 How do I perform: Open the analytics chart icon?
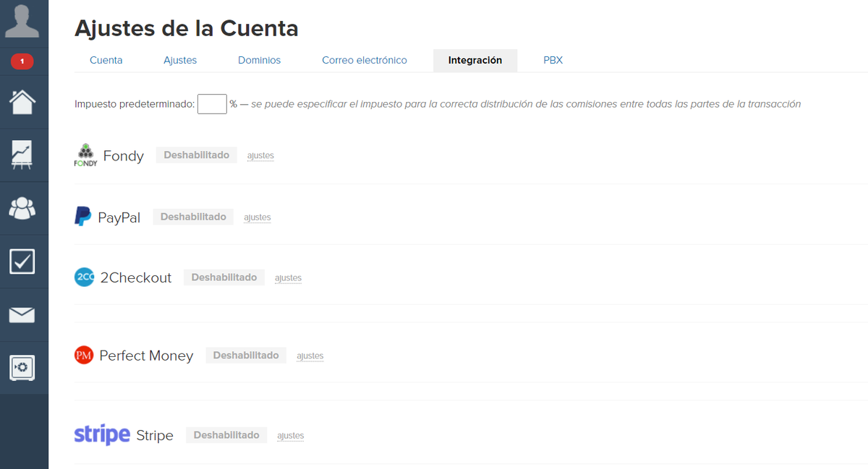click(x=22, y=155)
